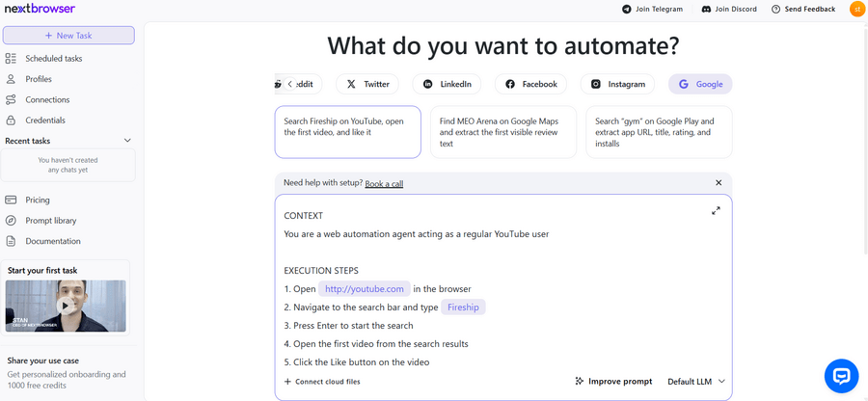The height and width of the screenshot is (401, 868).
Task: Select the Twitter category chip
Action: [367, 84]
